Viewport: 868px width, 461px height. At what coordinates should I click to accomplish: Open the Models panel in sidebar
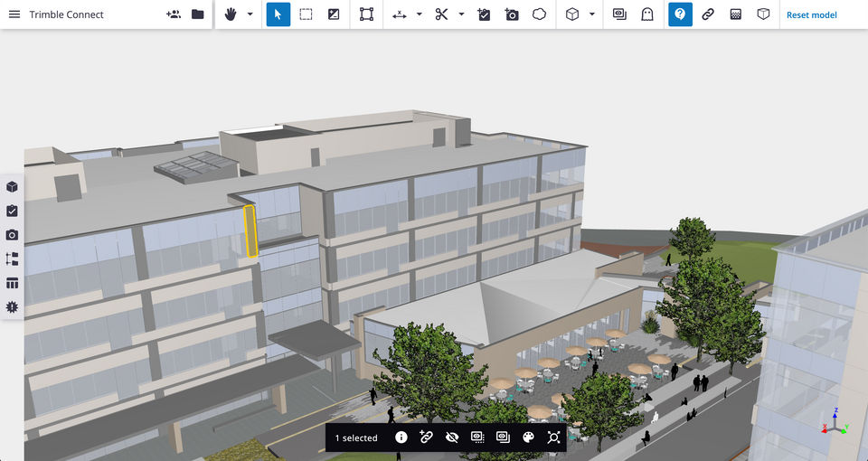[x=13, y=186]
